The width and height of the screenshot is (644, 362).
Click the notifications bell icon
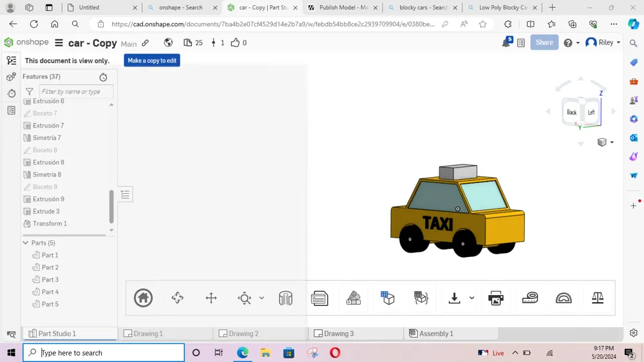[506, 43]
